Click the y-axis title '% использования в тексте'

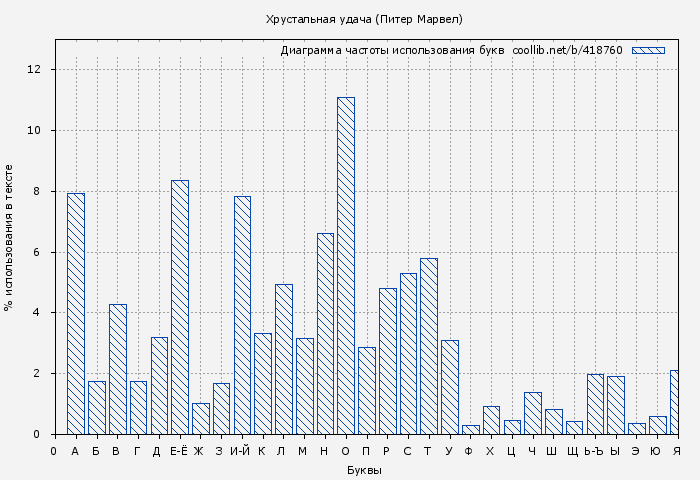click(9, 238)
